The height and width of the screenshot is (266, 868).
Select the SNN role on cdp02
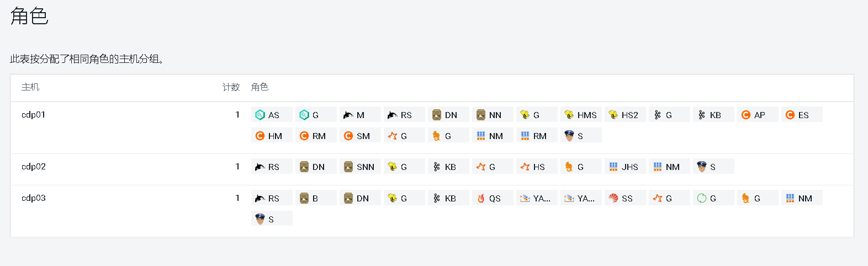(359, 167)
